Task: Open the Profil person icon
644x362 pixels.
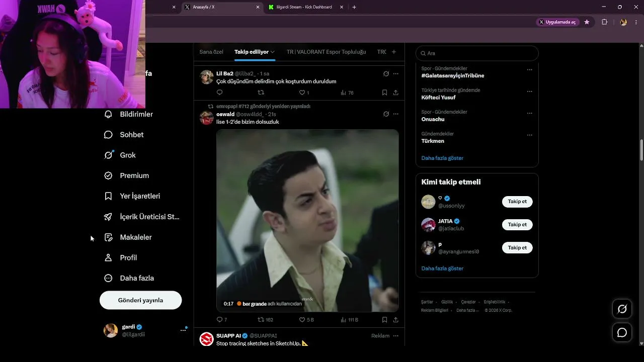Action: click(108, 257)
